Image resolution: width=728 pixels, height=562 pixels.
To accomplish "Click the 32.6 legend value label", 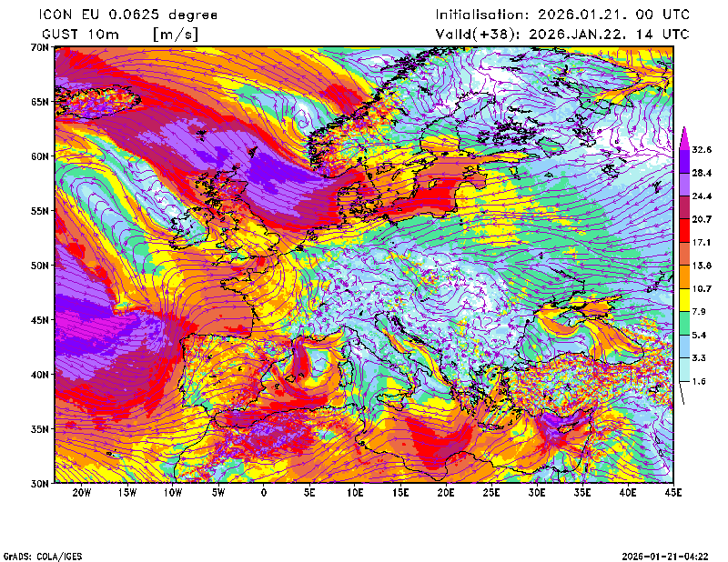I will point(701,149).
